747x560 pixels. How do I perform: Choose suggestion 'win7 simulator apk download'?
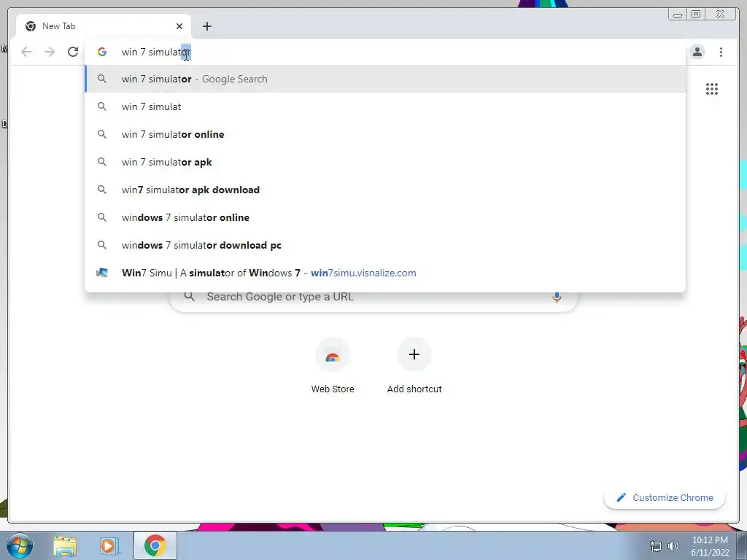click(x=385, y=190)
